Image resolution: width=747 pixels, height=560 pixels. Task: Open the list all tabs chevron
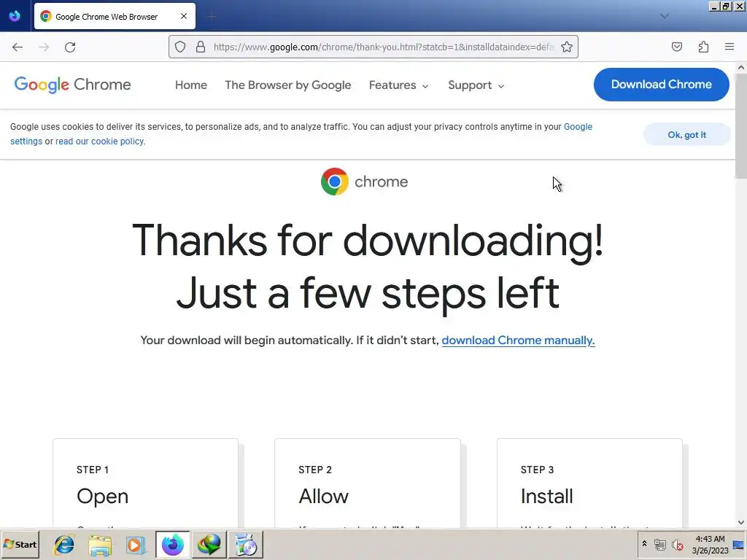click(665, 16)
